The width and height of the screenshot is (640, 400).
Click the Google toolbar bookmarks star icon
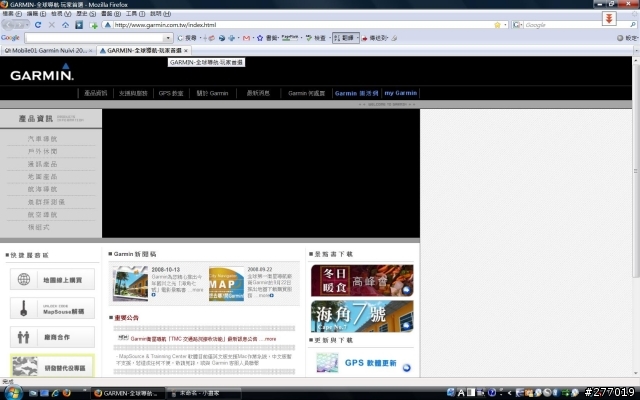(x=260, y=38)
